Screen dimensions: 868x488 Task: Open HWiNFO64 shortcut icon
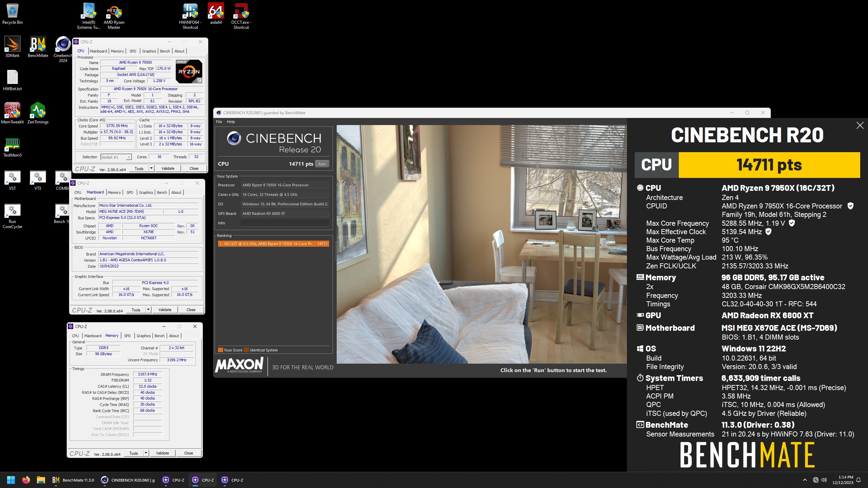click(190, 16)
